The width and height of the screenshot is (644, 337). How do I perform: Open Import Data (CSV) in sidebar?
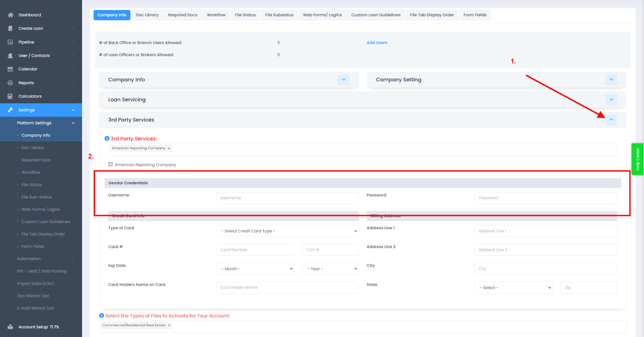35,284
